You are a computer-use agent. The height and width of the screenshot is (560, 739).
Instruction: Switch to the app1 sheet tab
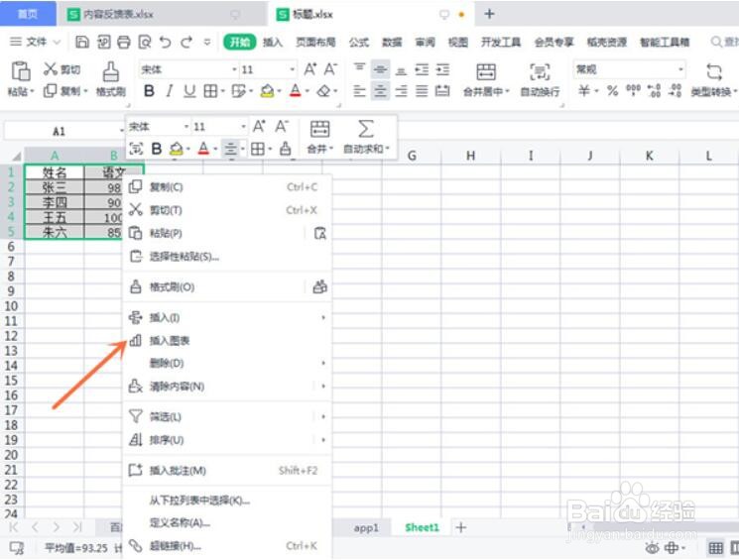pos(366,528)
